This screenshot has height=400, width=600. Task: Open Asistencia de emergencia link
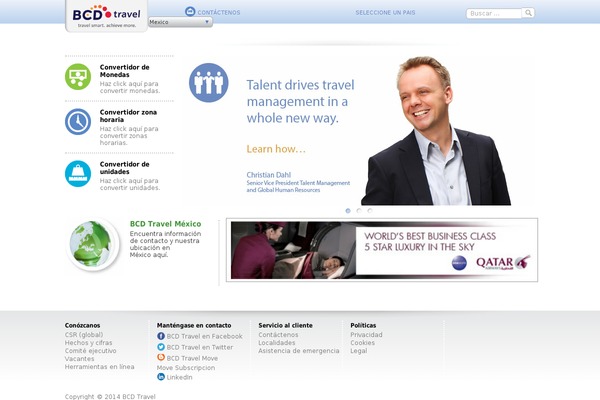(x=298, y=351)
